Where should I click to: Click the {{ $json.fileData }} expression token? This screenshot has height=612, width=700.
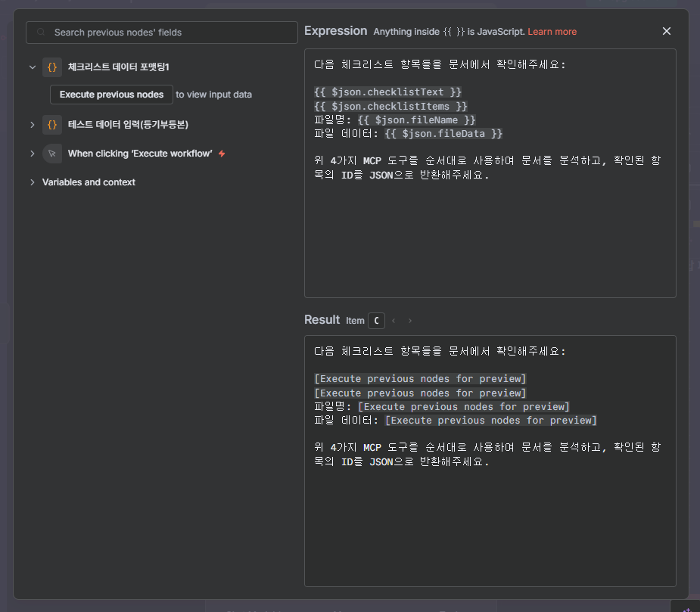point(443,134)
